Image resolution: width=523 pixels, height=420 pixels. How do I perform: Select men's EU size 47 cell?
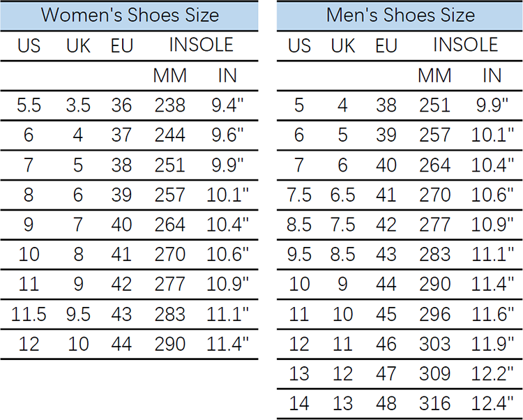click(x=386, y=374)
